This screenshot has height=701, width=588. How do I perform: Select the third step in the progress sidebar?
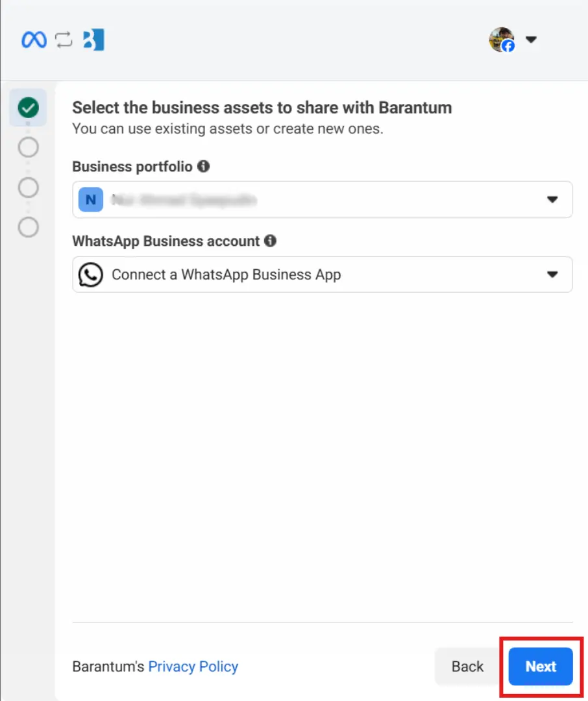tap(28, 188)
